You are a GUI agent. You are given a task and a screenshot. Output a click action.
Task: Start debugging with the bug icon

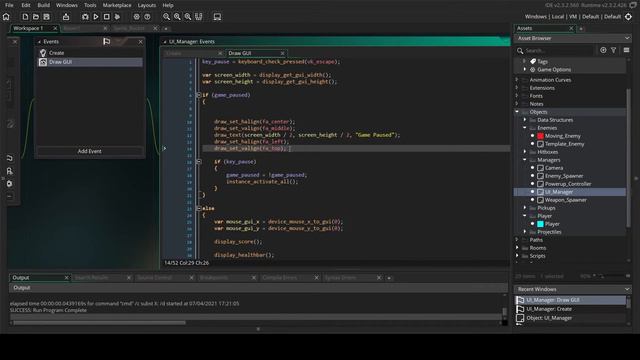click(x=85, y=17)
